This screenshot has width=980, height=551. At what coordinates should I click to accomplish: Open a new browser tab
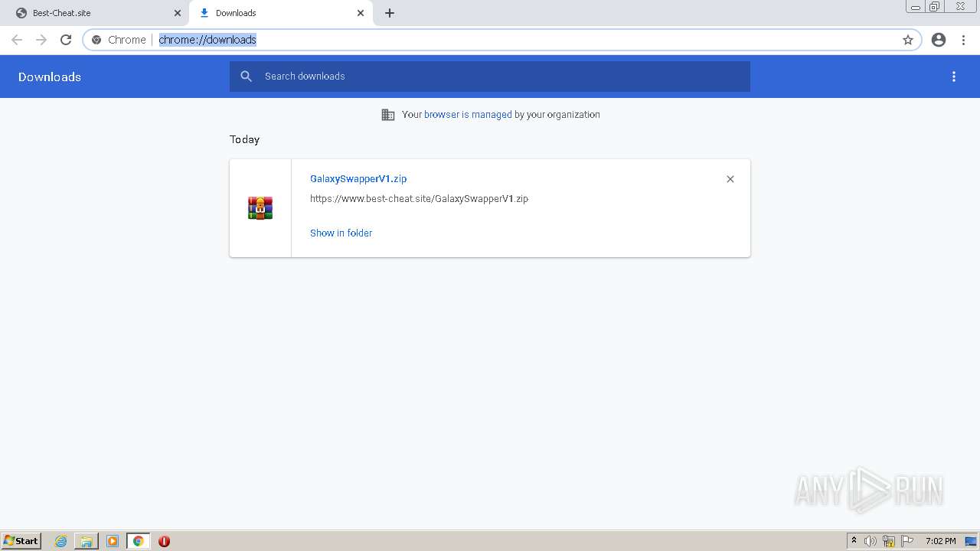point(390,13)
